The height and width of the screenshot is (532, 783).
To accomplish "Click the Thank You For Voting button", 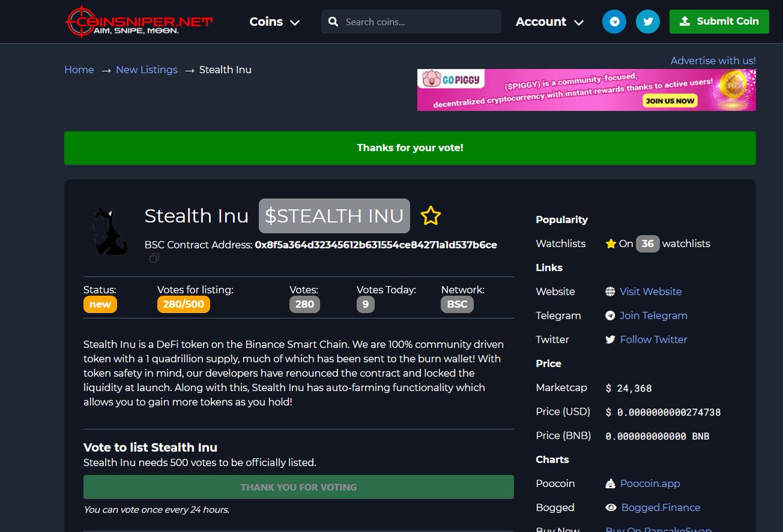I will coord(299,487).
